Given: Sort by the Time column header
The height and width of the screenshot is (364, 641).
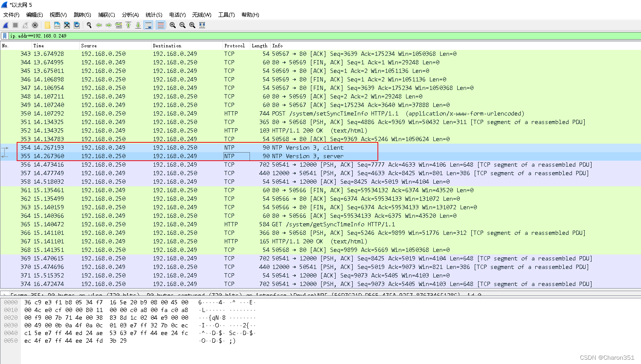Looking at the screenshot, I should click(x=55, y=46).
